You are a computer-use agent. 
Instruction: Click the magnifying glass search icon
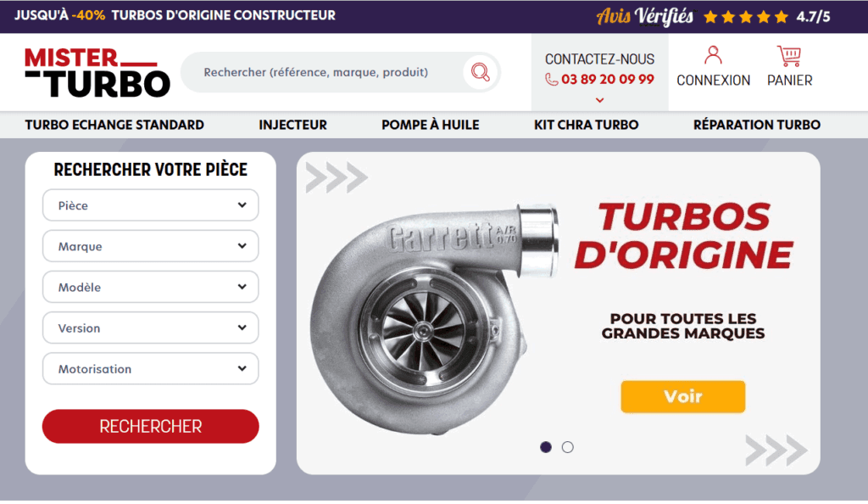(481, 72)
